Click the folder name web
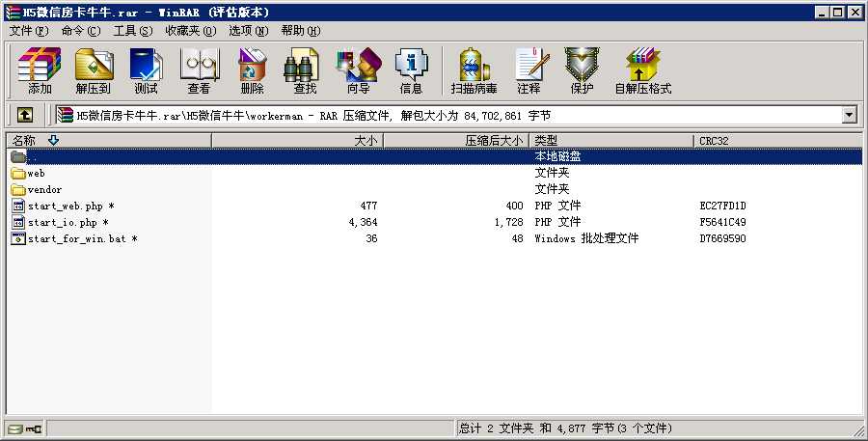Screen dimensions: 868x441 point(36,174)
